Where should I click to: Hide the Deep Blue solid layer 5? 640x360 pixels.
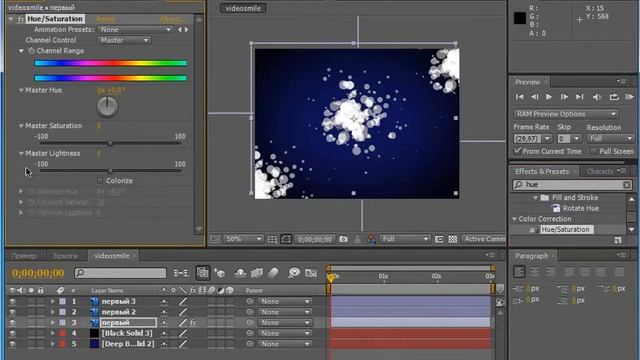[12, 344]
